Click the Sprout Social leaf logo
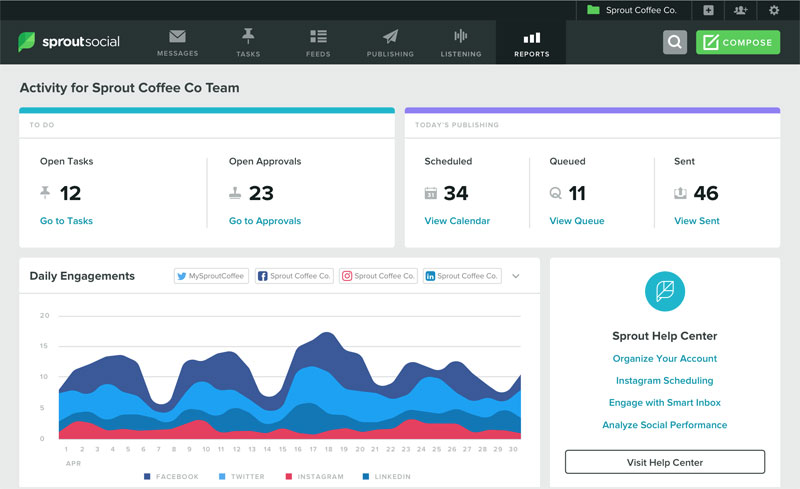The height and width of the screenshot is (489, 800). [x=27, y=41]
